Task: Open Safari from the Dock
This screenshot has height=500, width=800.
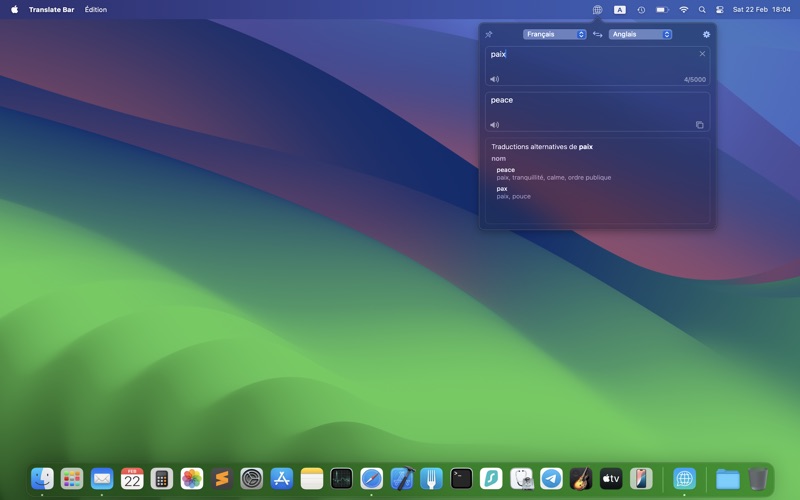Action: 371,479
